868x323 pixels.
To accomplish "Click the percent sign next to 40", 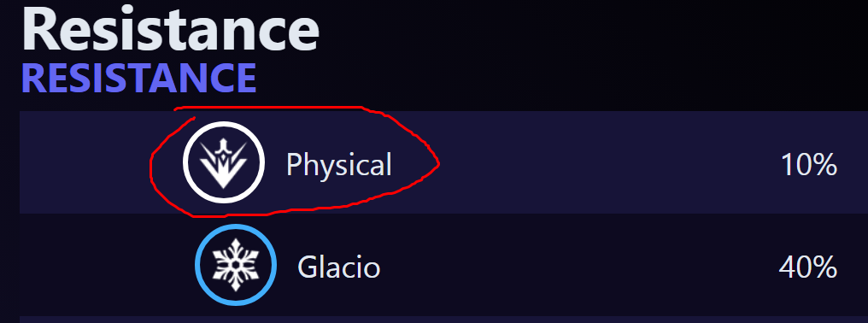I will [824, 267].
